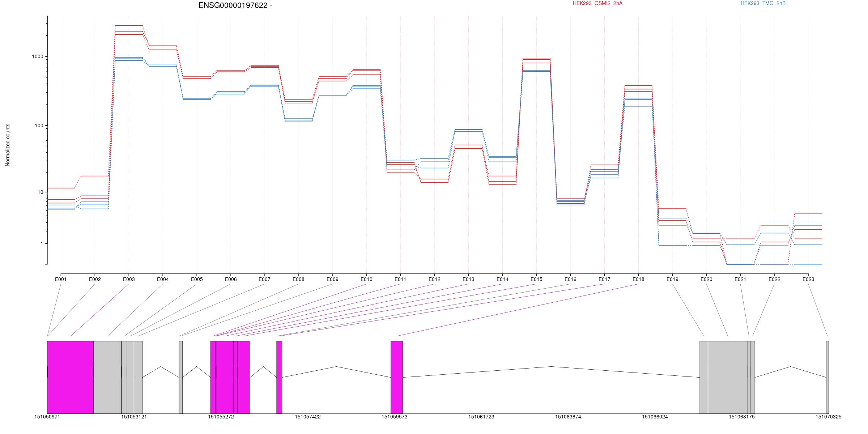Click the magenta exon block above coordinate 151059573
The image size is (868, 434).
coord(397,377)
